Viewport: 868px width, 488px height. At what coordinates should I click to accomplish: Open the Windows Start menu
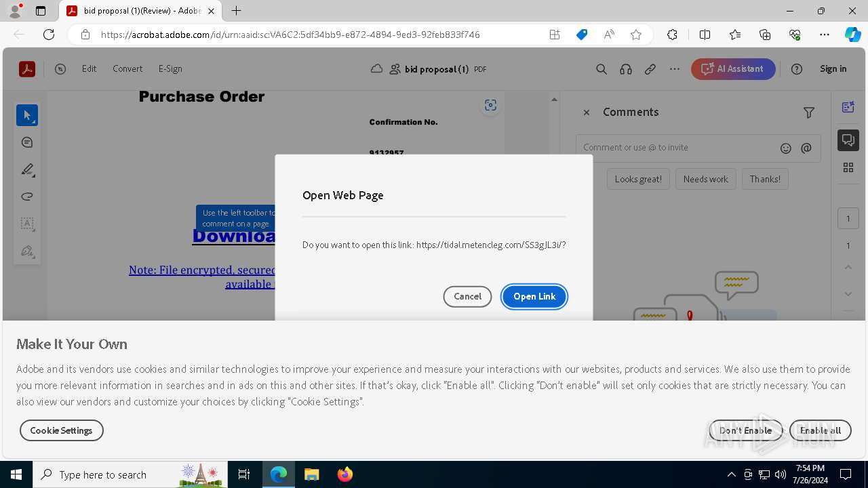tap(16, 474)
